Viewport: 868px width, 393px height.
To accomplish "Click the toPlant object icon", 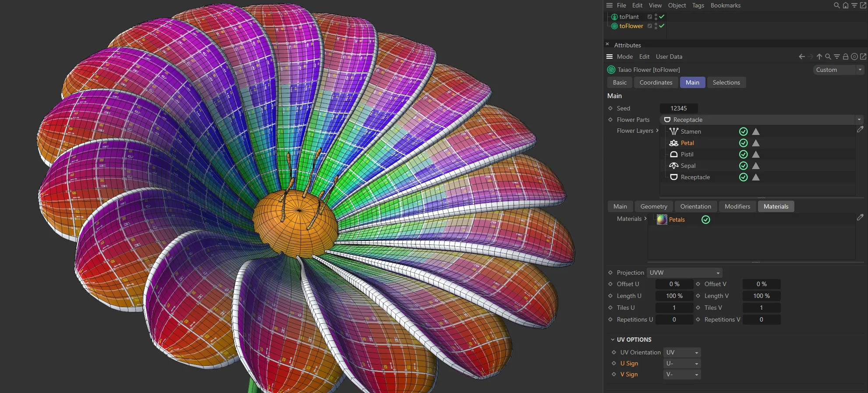I will point(614,17).
